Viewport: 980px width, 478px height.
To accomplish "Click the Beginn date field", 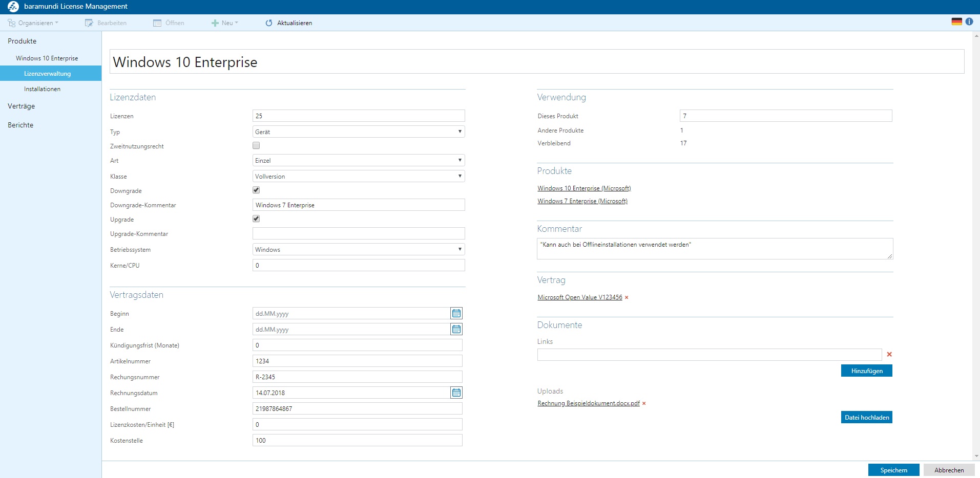I will tap(351, 313).
